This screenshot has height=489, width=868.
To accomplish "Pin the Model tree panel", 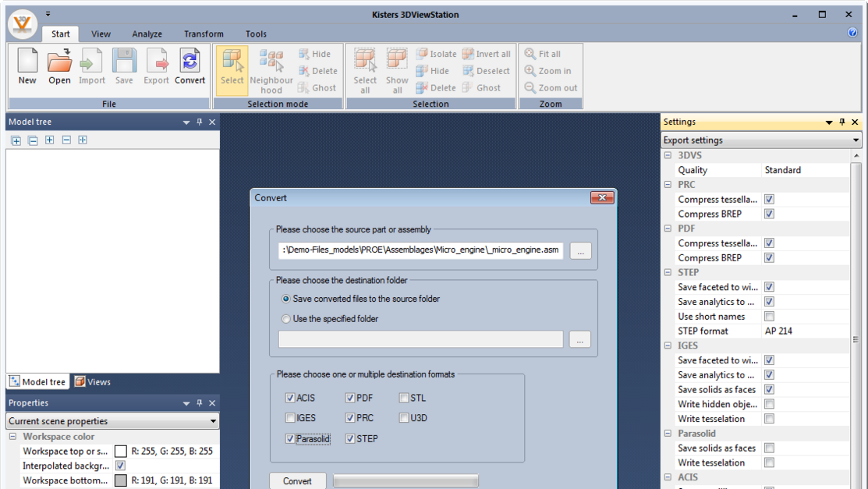I will tap(200, 122).
